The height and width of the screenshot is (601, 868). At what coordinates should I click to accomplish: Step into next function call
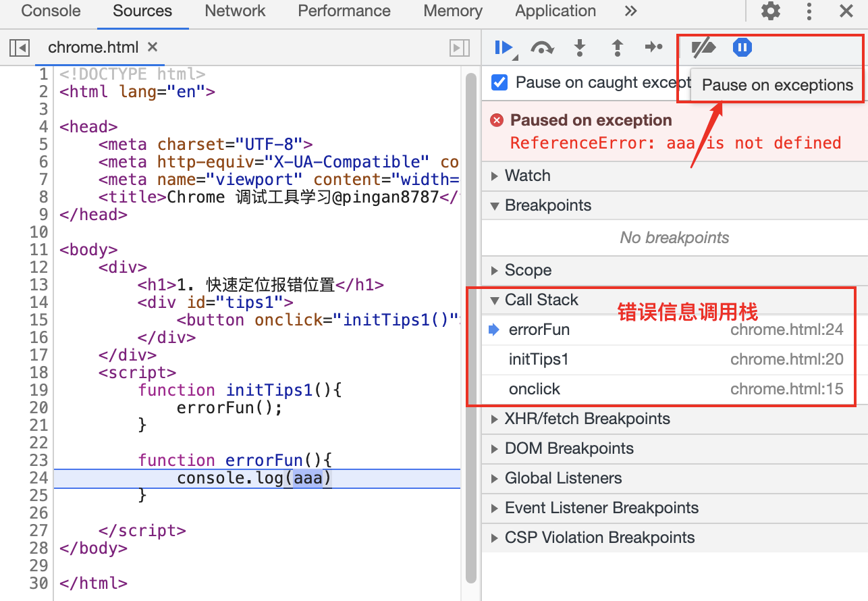[580, 47]
